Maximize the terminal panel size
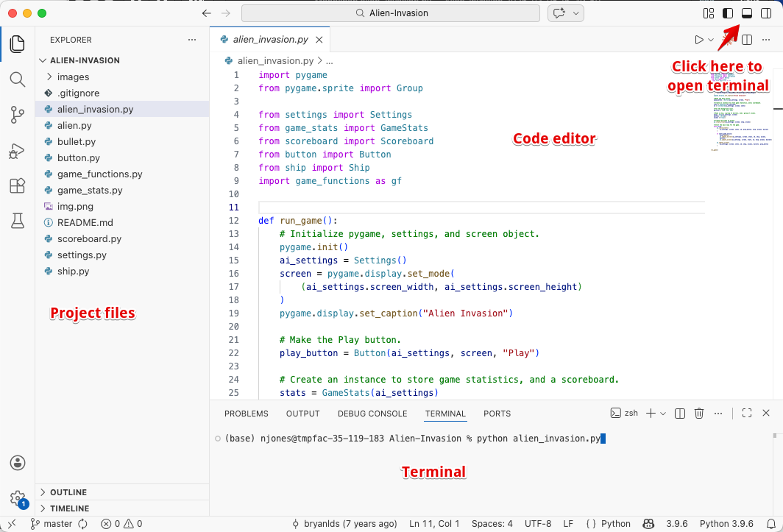Image resolution: width=783 pixels, height=532 pixels. click(746, 413)
